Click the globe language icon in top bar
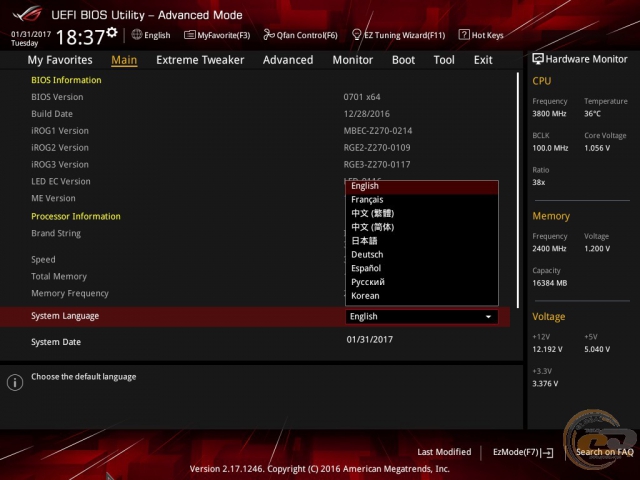 tap(137, 35)
